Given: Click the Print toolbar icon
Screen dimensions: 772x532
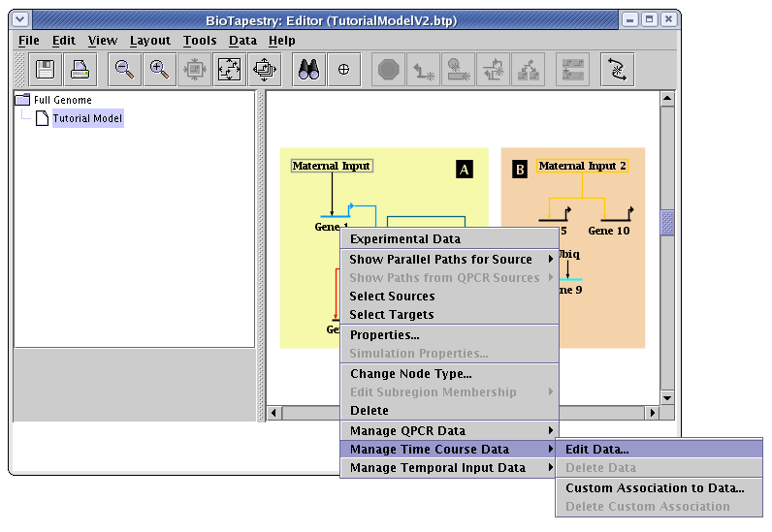Looking at the screenshot, I should [80, 69].
